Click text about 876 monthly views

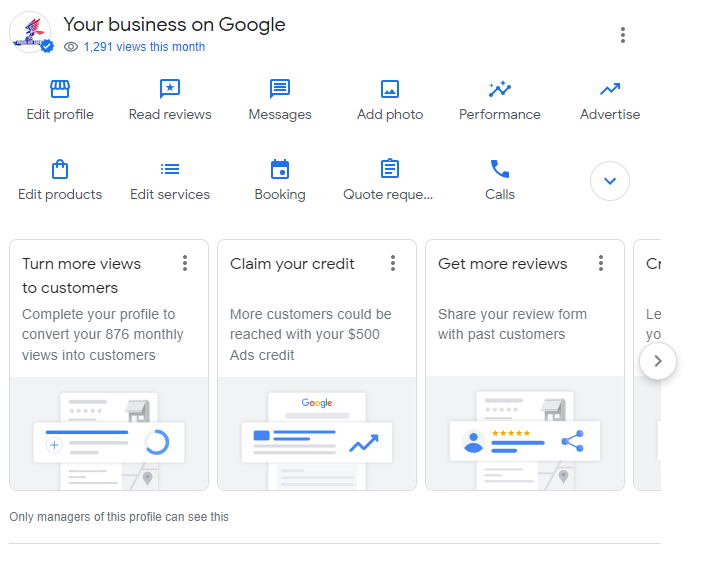[103, 334]
